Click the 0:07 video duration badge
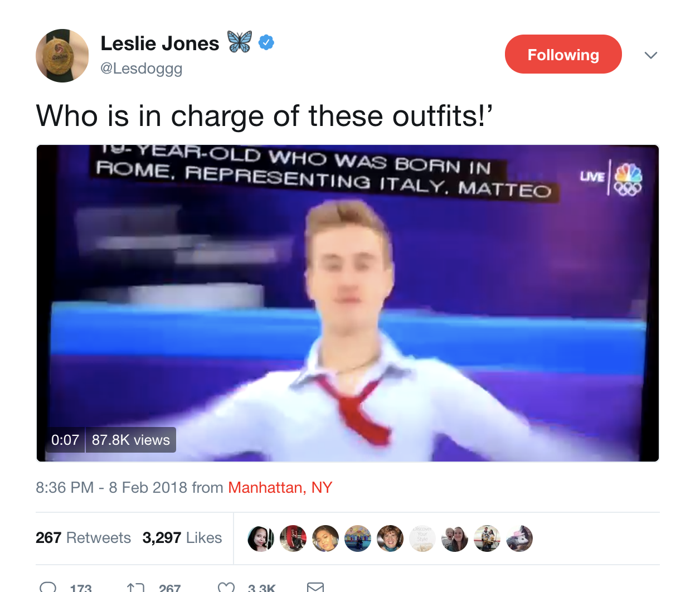 (x=65, y=440)
